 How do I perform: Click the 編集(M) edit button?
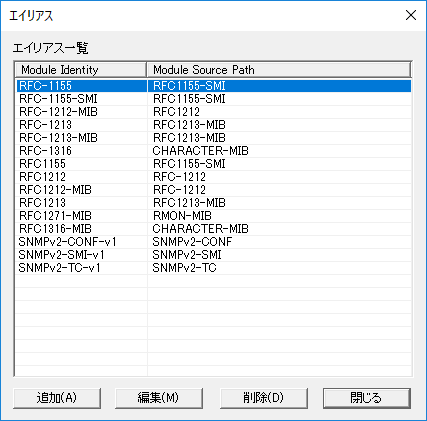pyautogui.click(x=159, y=398)
